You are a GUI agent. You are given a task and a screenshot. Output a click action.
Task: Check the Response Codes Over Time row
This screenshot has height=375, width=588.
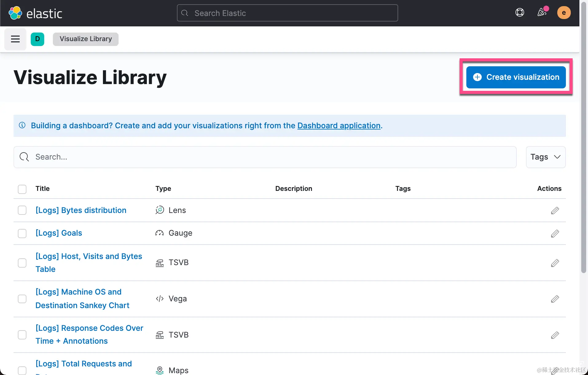22,335
